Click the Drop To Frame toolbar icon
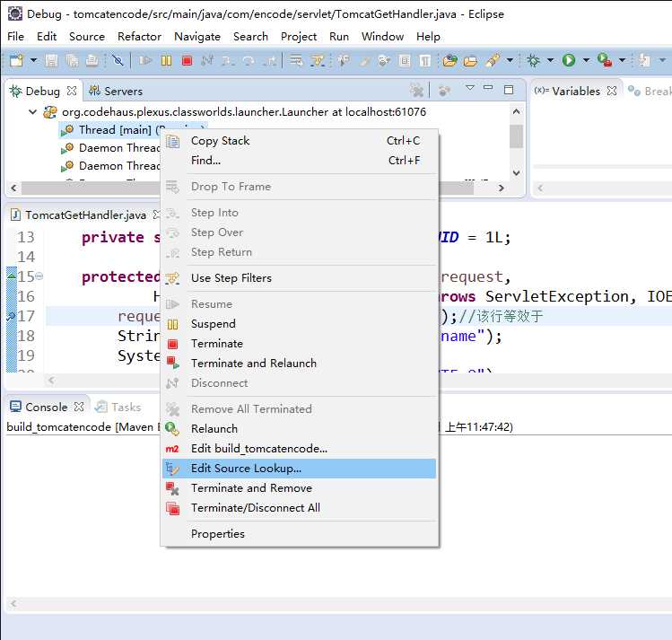The width and height of the screenshot is (672, 640). (x=296, y=60)
